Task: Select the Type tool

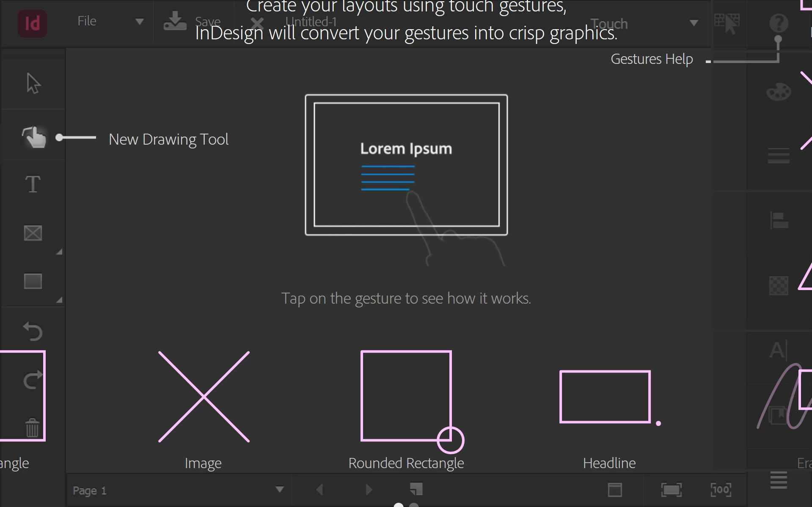Action: 33,184
